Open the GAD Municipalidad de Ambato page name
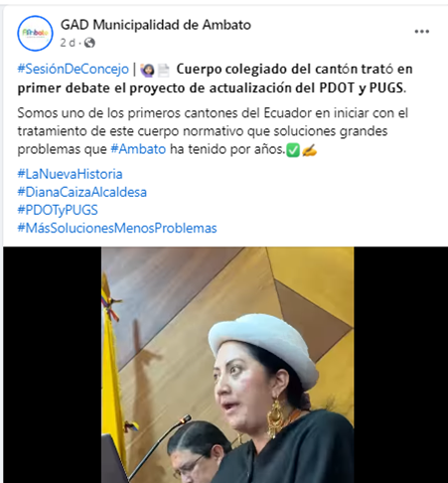Screen dimensions: 448x483 (x=156, y=25)
